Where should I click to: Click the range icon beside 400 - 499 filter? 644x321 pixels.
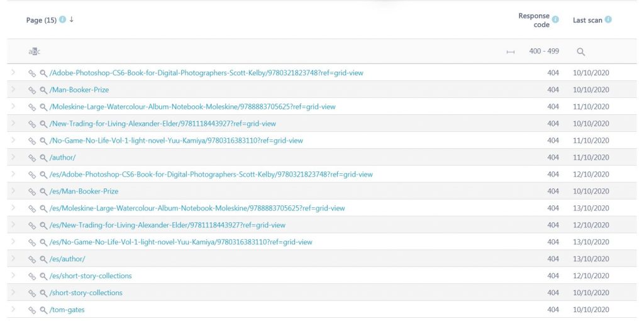pyautogui.click(x=511, y=52)
